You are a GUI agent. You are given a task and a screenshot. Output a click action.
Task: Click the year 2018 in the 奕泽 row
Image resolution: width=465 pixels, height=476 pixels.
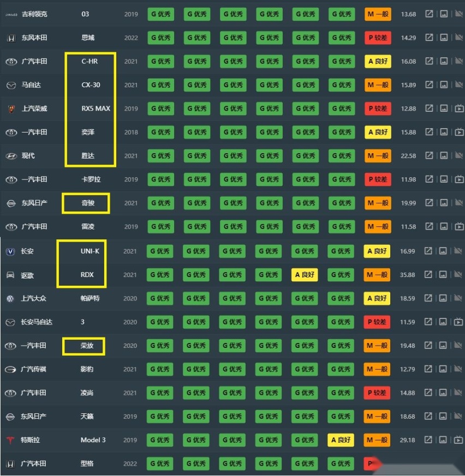coord(131,132)
